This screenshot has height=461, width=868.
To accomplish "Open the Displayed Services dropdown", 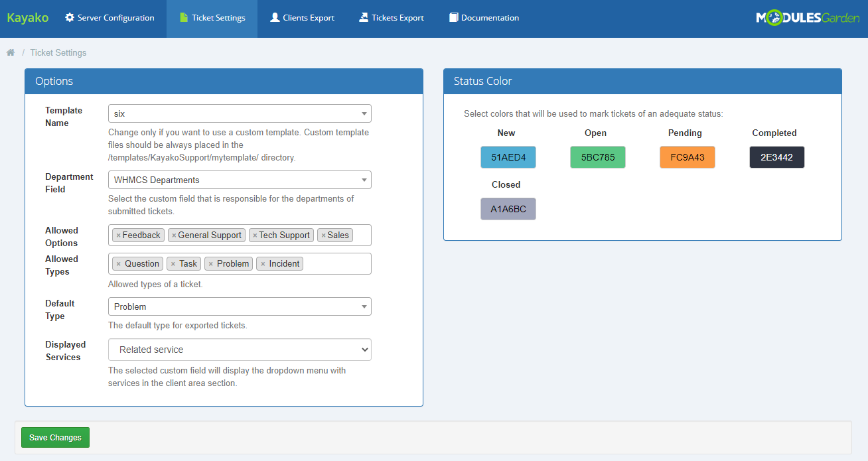I will 240,350.
